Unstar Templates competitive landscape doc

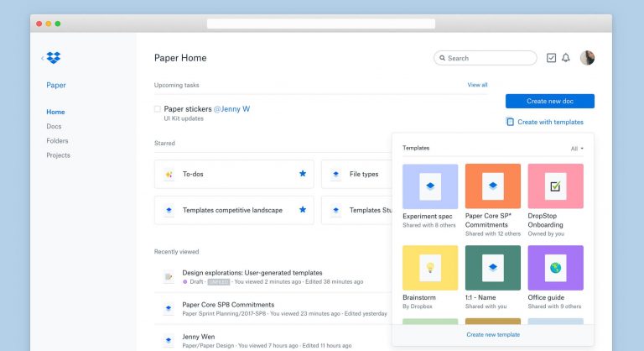[303, 209]
